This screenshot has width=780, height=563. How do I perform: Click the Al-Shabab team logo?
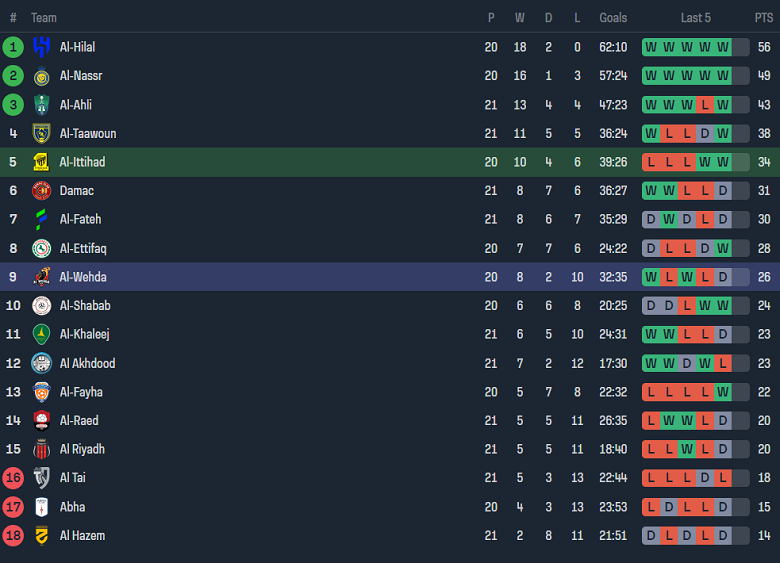pyautogui.click(x=41, y=306)
